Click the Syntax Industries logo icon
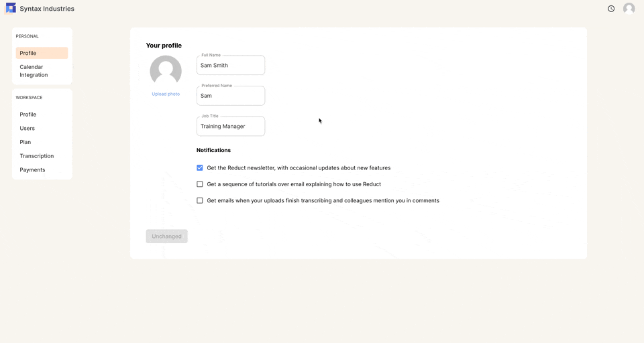This screenshot has height=343, width=644. coord(11,8)
